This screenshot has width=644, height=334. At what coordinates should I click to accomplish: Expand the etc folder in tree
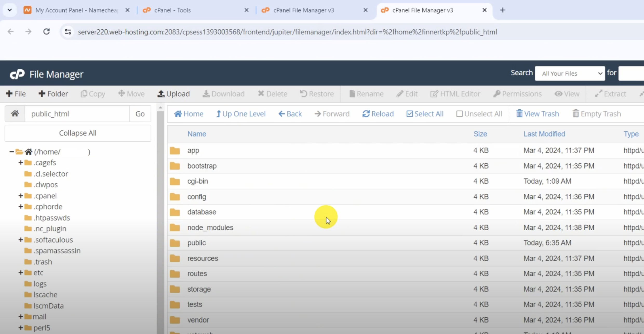21,273
